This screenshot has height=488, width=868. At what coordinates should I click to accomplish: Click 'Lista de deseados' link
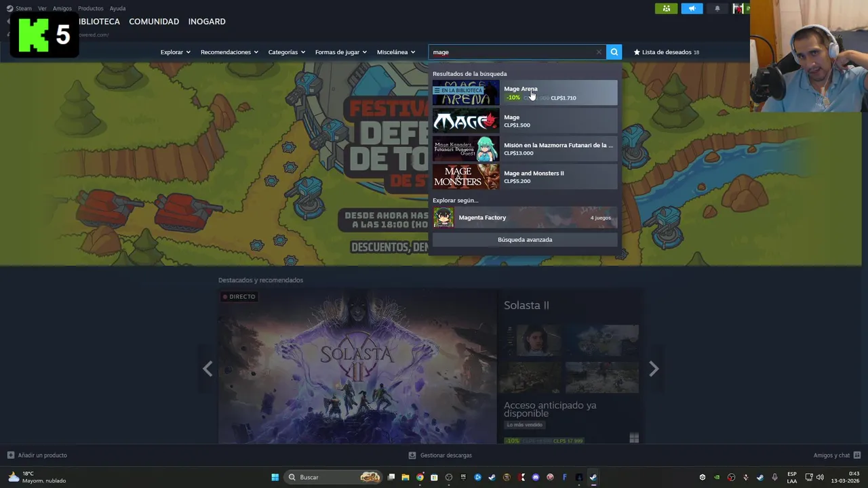pos(666,52)
